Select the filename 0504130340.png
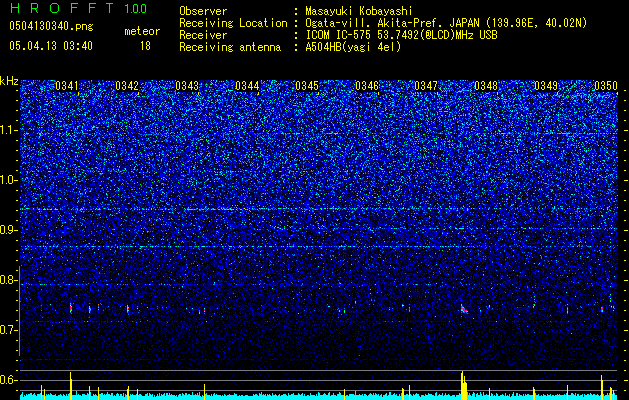The width and height of the screenshot is (629, 400). 51,26
